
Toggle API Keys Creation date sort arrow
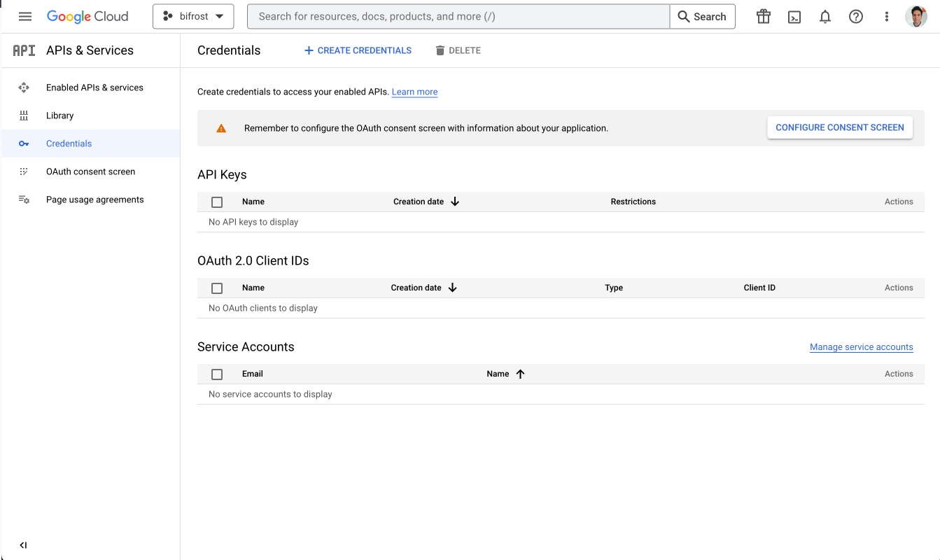coord(455,202)
